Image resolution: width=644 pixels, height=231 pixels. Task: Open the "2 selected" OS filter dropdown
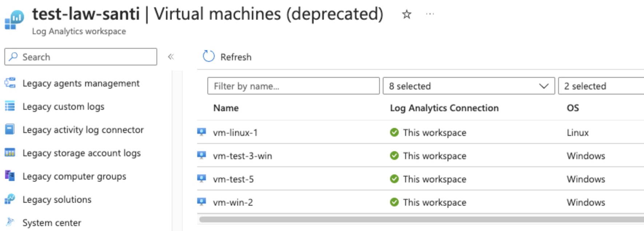tap(600, 86)
